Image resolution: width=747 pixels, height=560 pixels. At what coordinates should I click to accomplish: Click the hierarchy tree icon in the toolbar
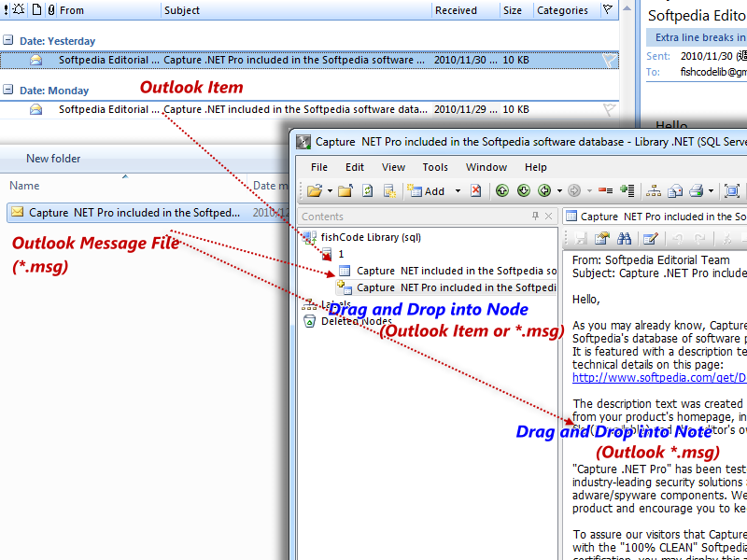point(653,191)
